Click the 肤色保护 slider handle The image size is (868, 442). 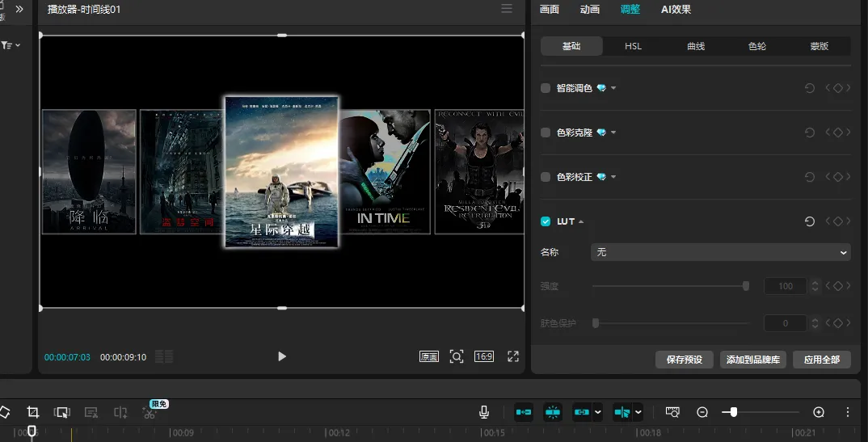point(596,323)
